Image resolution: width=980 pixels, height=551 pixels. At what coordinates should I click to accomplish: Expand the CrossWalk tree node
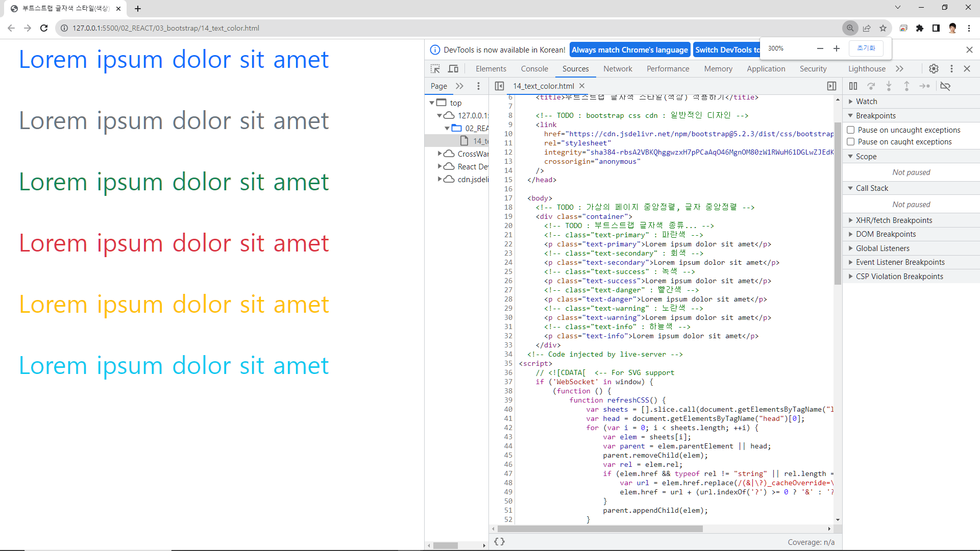440,154
